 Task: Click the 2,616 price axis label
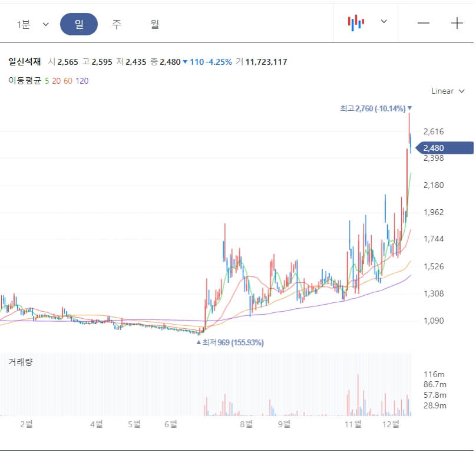(x=434, y=131)
